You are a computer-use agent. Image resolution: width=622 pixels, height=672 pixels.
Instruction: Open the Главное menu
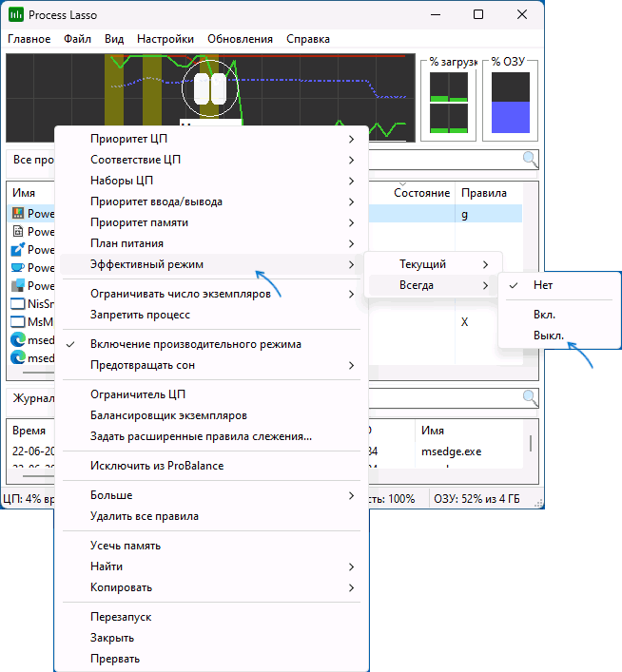click(x=29, y=39)
